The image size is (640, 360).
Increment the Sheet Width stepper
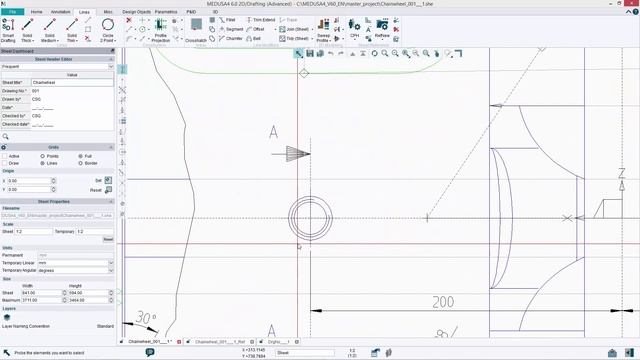point(64,292)
